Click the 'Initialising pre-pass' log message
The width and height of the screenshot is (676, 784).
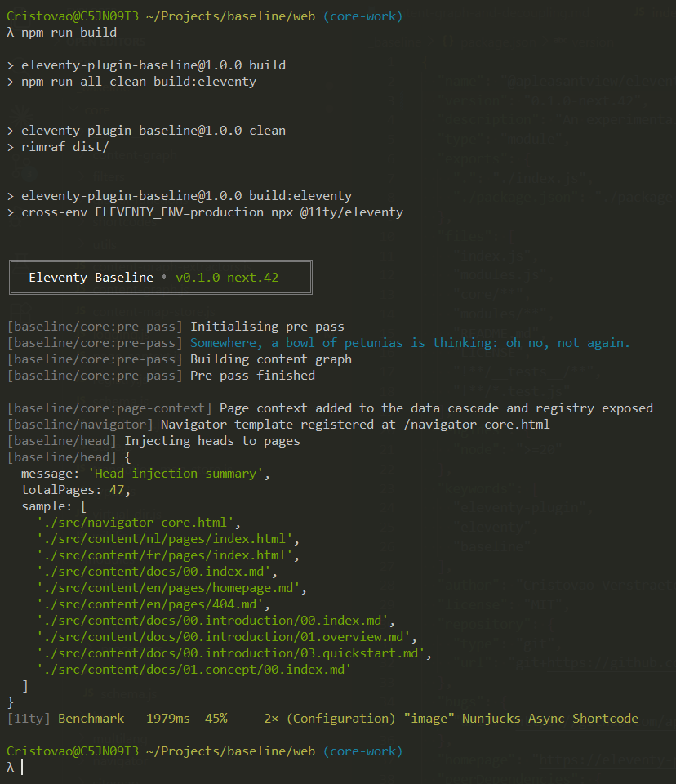pos(267,327)
